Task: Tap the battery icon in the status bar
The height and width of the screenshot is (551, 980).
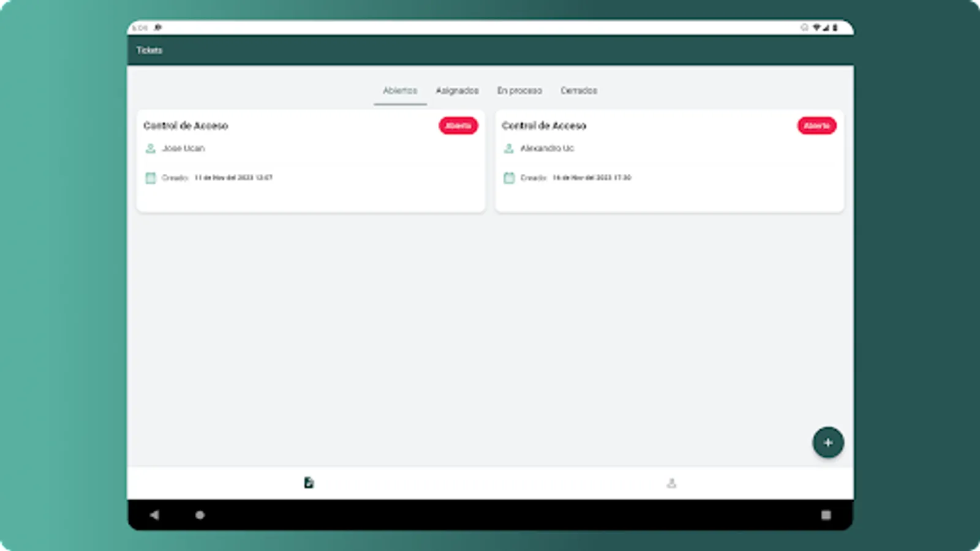Action: 836,27
